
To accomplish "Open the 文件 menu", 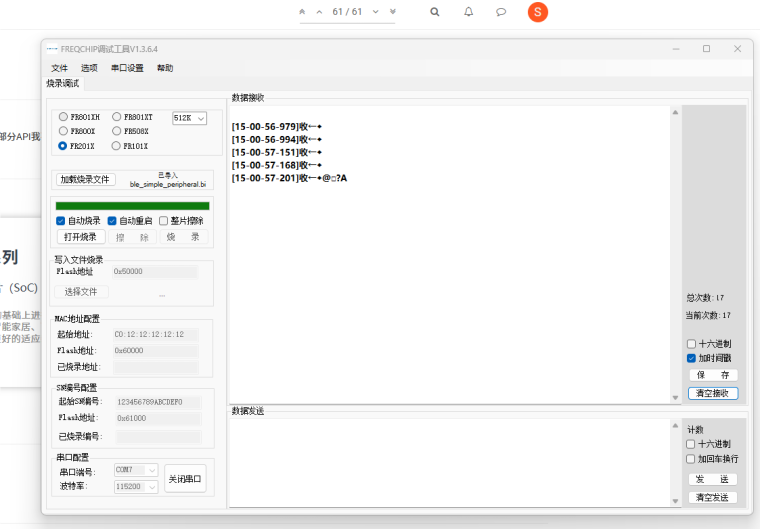I will pyautogui.click(x=59, y=68).
